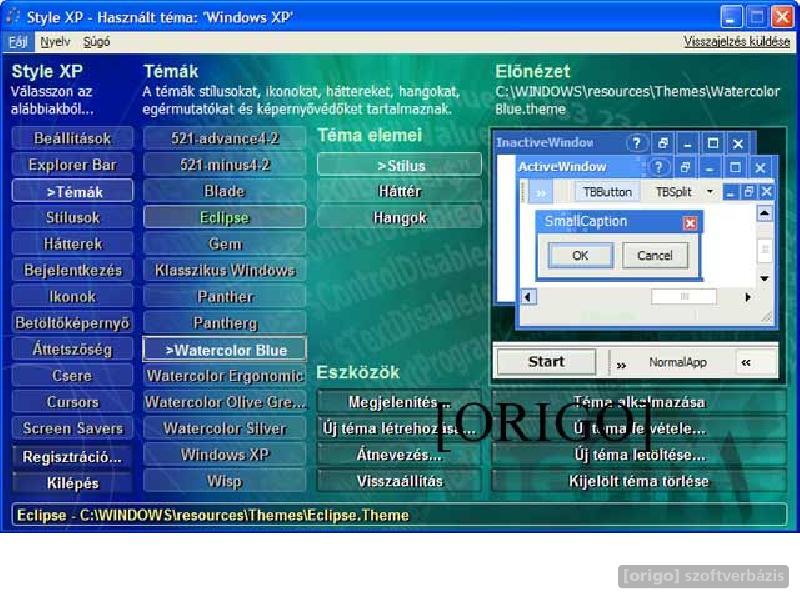Screen dimensions: 800x600
Task: Choose the Gem theme
Action: pos(225,244)
